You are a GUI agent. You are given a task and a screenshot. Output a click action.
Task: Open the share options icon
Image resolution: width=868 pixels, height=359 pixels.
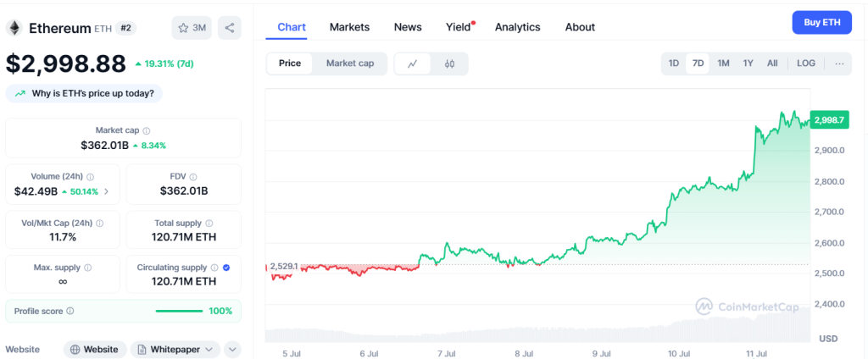(229, 28)
